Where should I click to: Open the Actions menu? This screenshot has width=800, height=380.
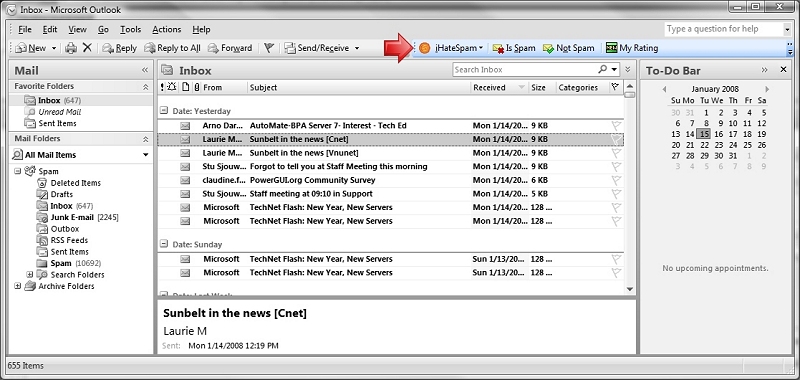point(167,30)
